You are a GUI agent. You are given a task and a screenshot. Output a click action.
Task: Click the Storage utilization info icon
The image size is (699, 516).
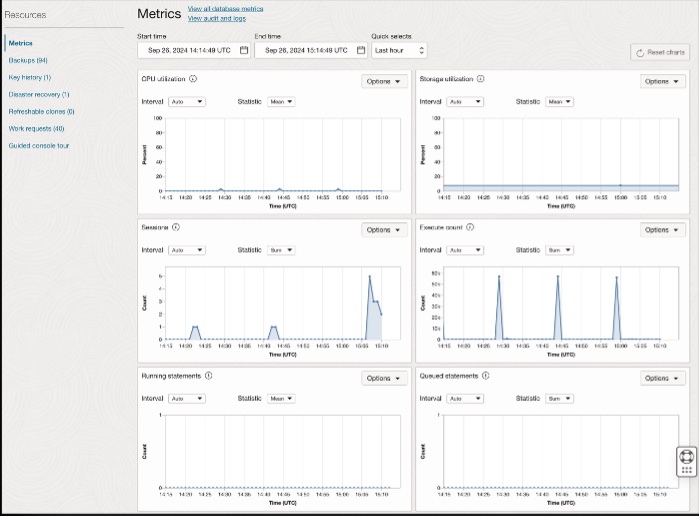(481, 79)
